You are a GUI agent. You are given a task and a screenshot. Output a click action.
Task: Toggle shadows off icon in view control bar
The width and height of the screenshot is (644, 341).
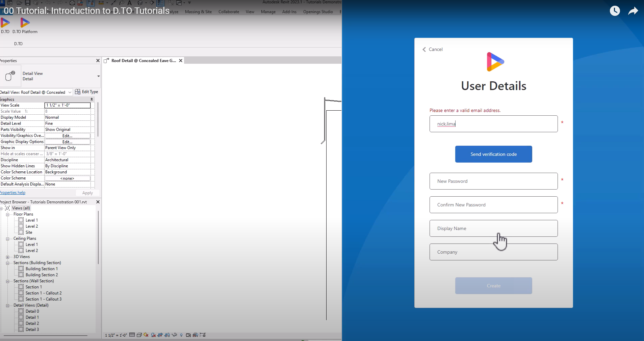tap(146, 335)
